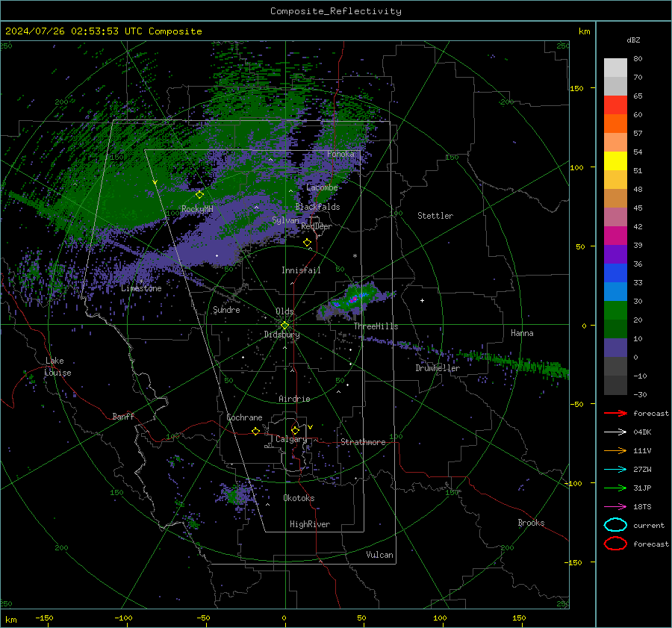Click the yellow diamond marker below Cochrane

256,431
